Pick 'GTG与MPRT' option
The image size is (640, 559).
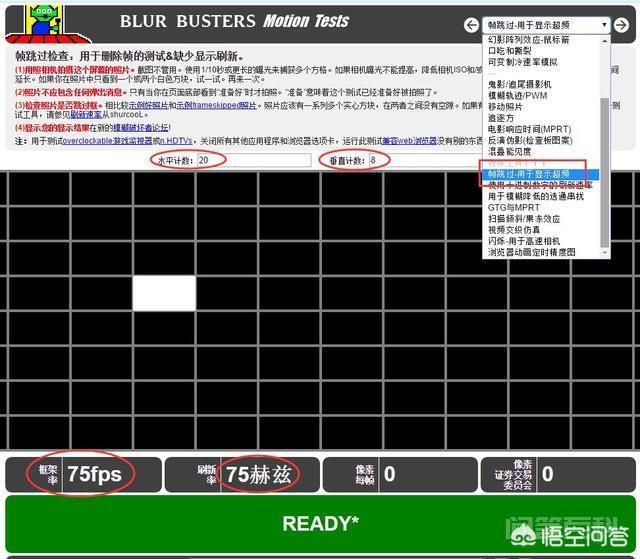513,208
